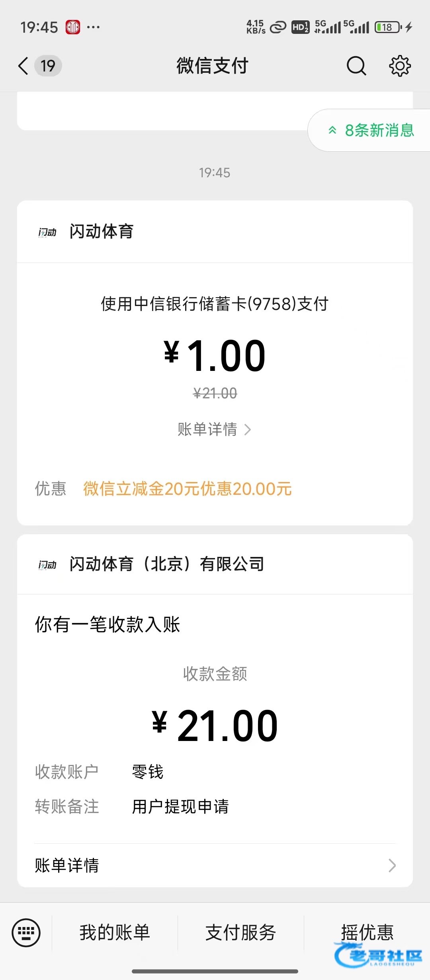Expand 账单详情 chevron in the receipt card
430x980 pixels.
pos(392,865)
